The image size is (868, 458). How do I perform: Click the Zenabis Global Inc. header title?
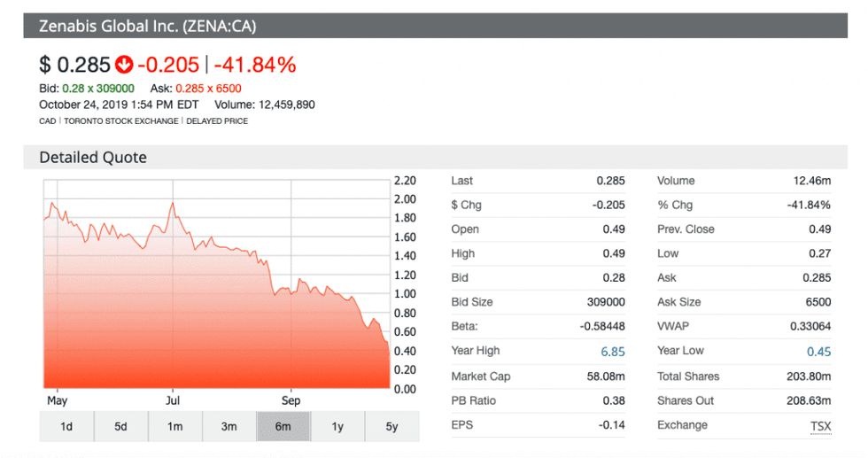click(x=147, y=26)
